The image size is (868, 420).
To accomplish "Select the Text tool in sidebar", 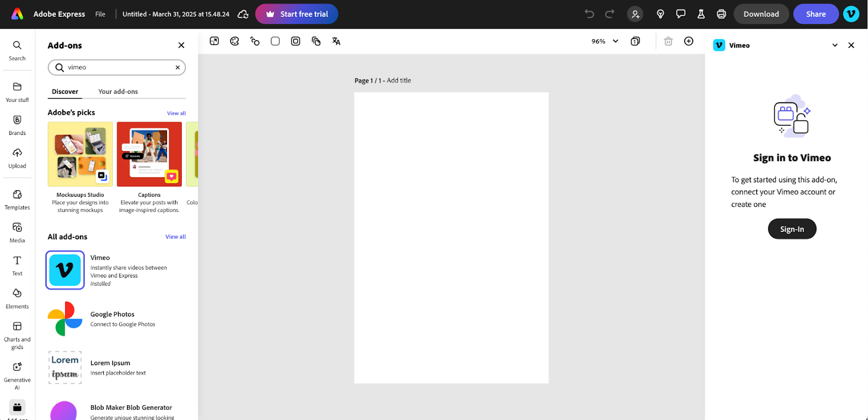I will [17, 265].
